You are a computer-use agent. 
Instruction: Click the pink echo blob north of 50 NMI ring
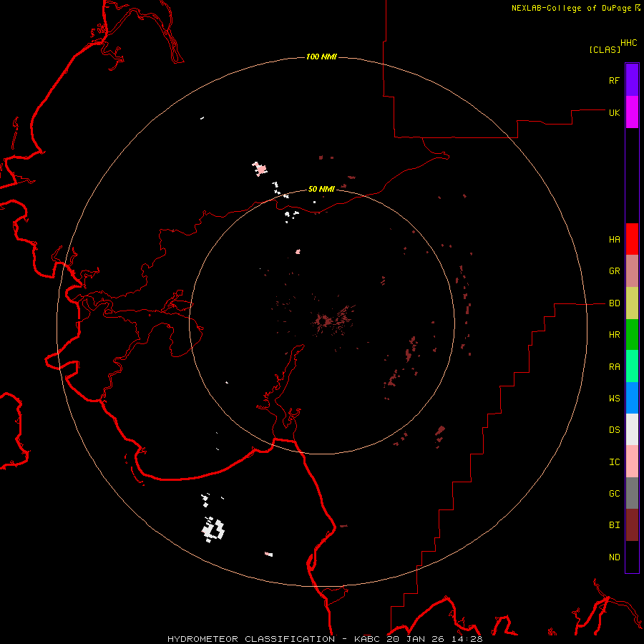click(260, 168)
